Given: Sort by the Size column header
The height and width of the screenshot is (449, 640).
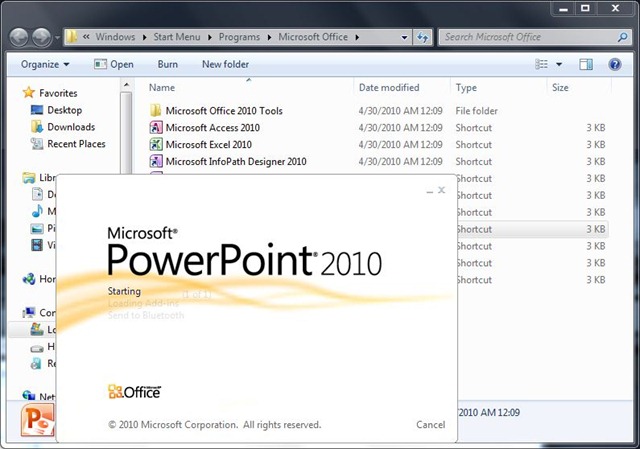Looking at the screenshot, I should 560,87.
